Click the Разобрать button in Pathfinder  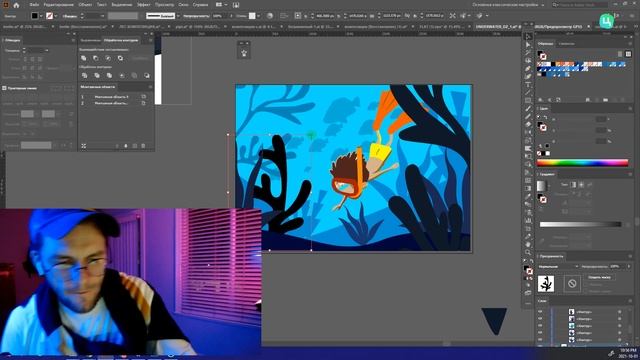coord(140,58)
